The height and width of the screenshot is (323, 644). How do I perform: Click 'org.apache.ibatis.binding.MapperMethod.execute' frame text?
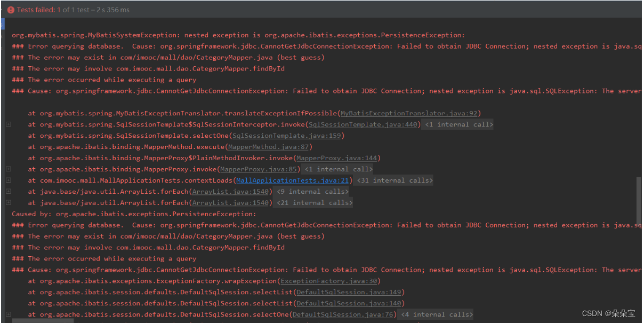click(x=132, y=147)
